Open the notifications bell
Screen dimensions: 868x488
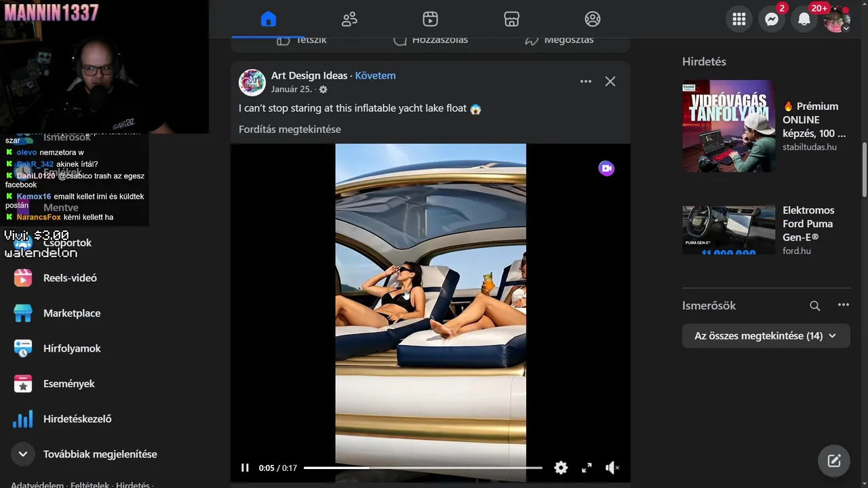click(x=804, y=20)
